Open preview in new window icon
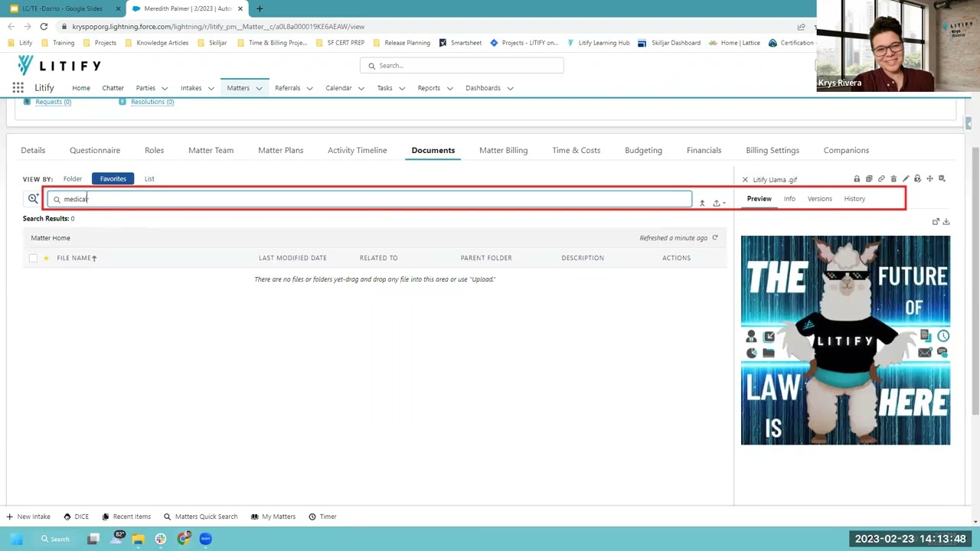The width and height of the screenshot is (980, 551). coord(936,222)
